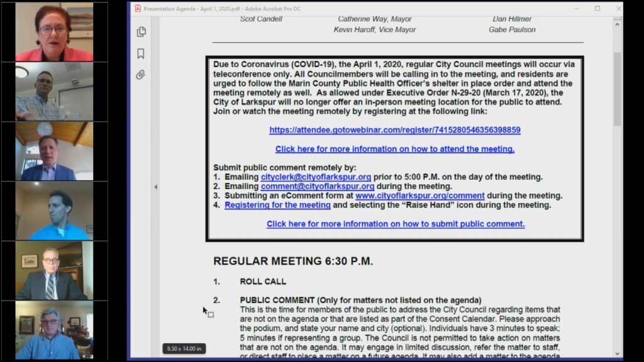
Task: Open the Bookmarks panel icon
Action: (x=141, y=53)
